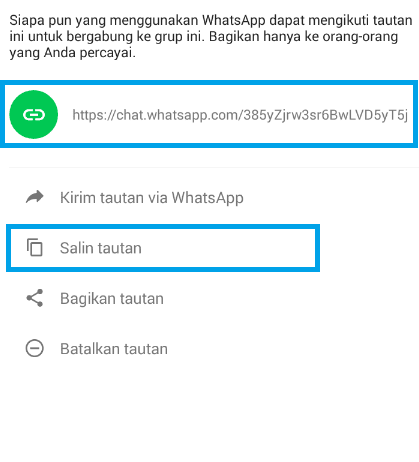This screenshot has height=462, width=419.
Task: Tap the green chain-link icon
Action: click(x=34, y=115)
